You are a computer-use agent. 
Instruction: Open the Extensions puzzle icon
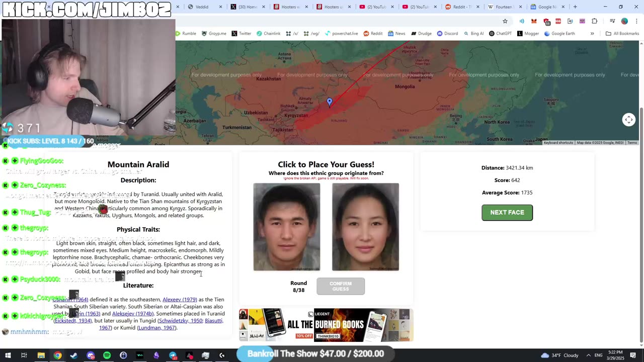click(x=595, y=21)
